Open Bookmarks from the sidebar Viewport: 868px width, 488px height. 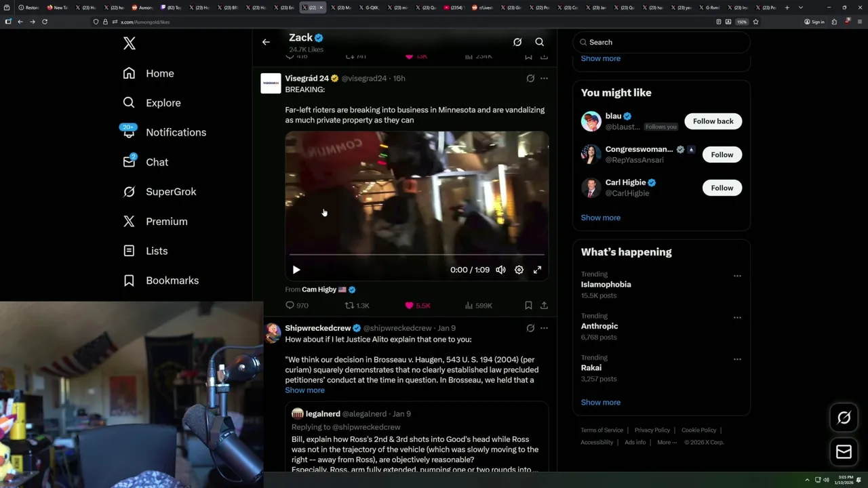pyautogui.click(x=161, y=281)
